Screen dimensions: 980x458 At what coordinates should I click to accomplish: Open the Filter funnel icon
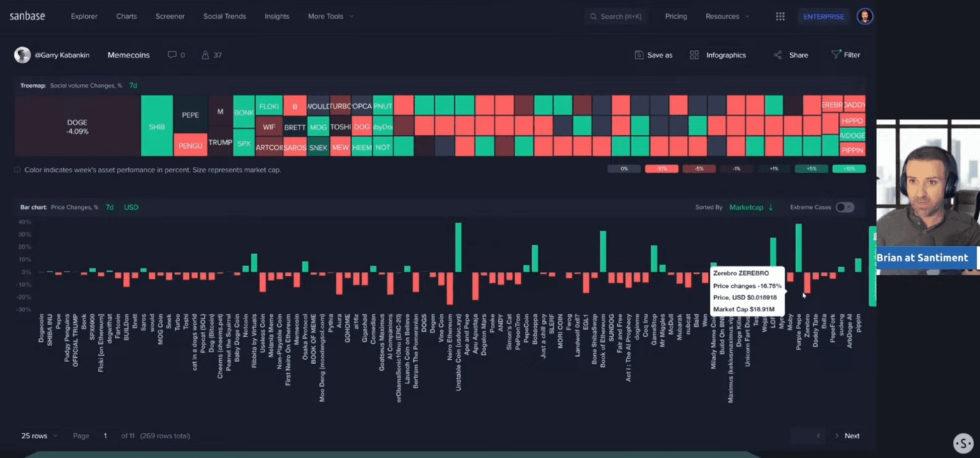(836, 55)
